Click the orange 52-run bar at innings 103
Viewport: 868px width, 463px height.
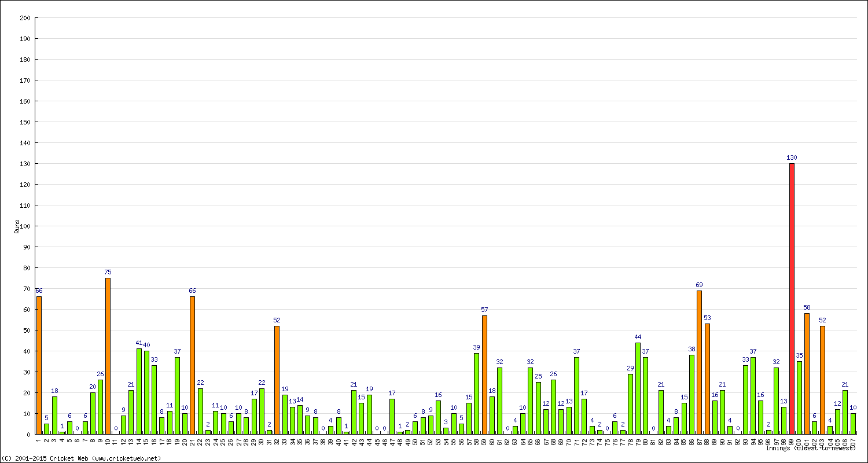(x=822, y=380)
